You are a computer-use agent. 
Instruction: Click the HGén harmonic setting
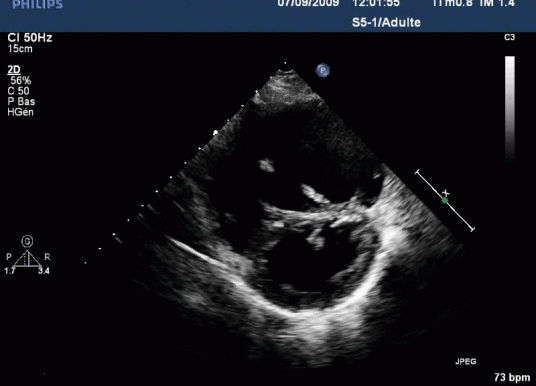point(21,112)
